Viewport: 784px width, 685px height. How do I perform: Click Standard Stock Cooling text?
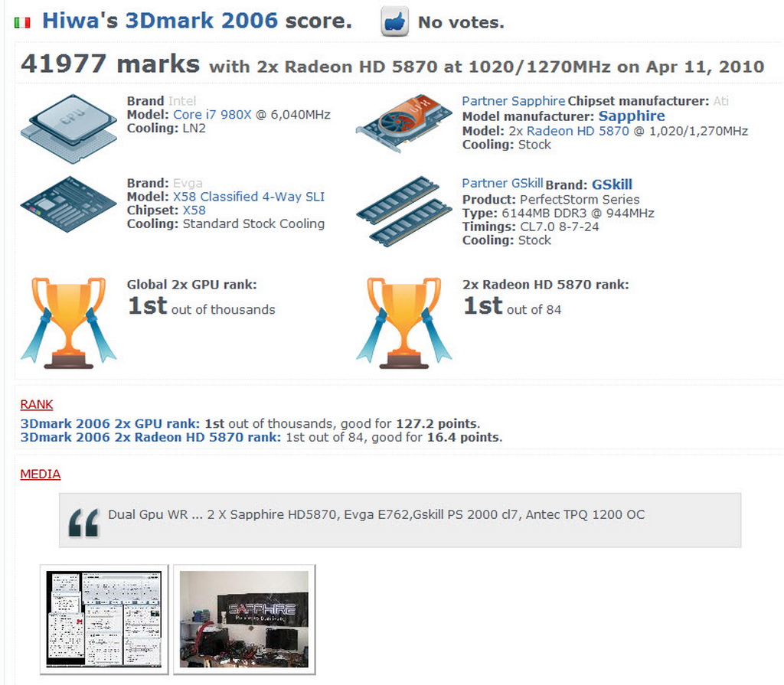tap(253, 223)
